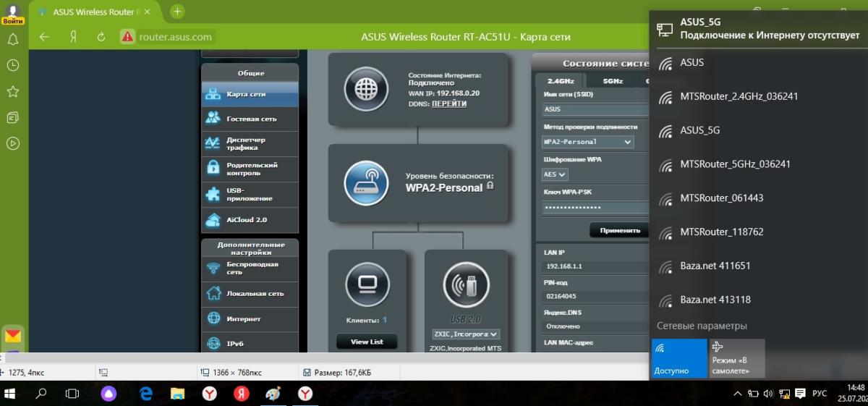Open the browser history clock icon
The height and width of the screenshot is (406, 868).
13,65
